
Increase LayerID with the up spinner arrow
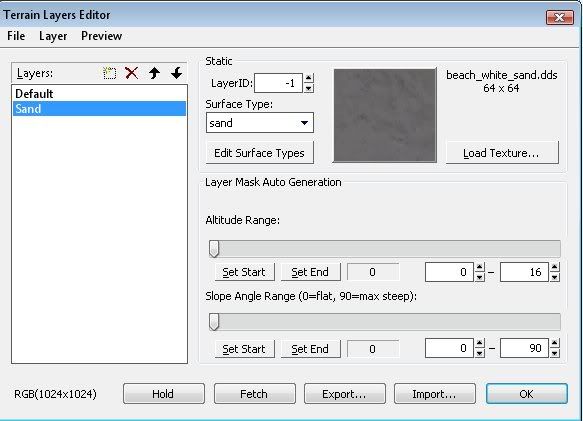point(309,78)
